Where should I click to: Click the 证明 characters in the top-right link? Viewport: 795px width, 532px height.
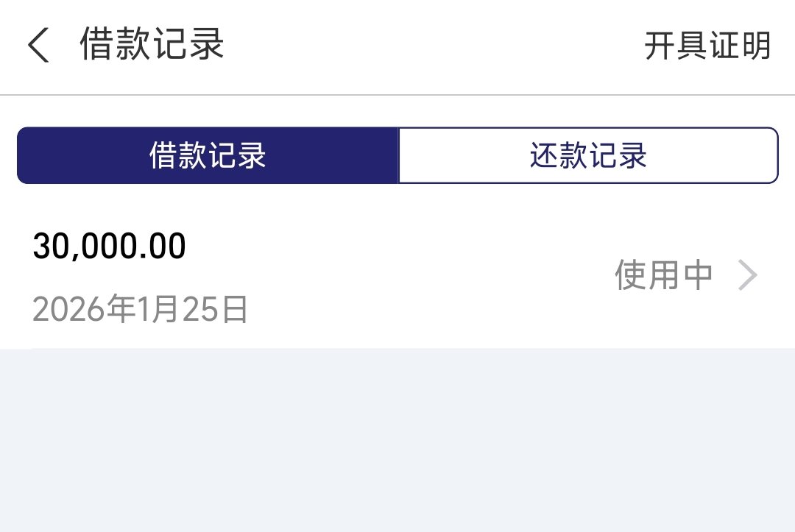tap(739, 46)
